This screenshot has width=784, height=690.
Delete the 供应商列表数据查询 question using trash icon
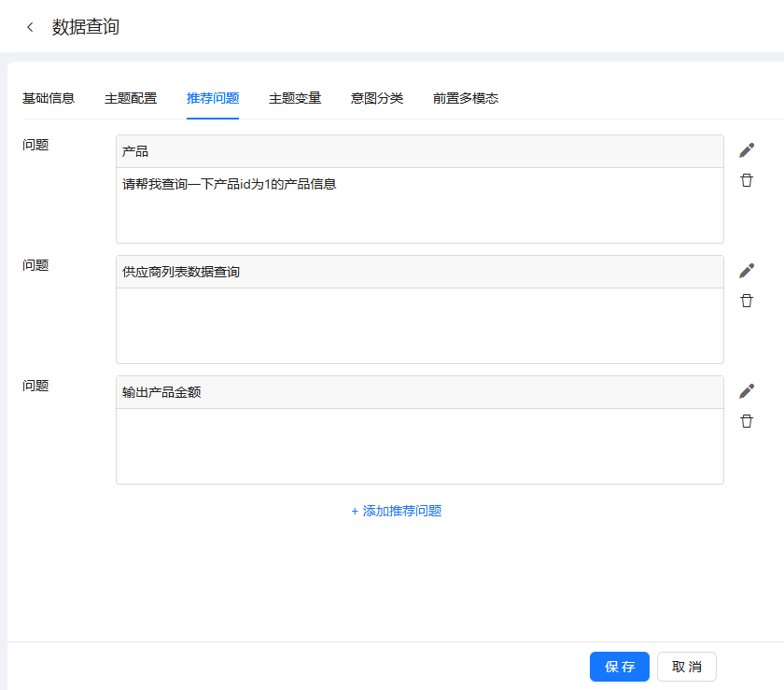pos(747,301)
